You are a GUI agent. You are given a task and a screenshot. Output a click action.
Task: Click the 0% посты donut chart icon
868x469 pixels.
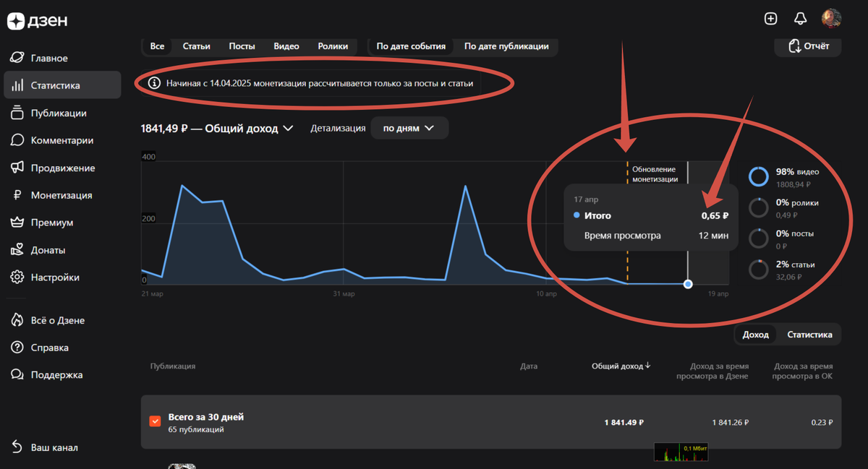point(758,238)
